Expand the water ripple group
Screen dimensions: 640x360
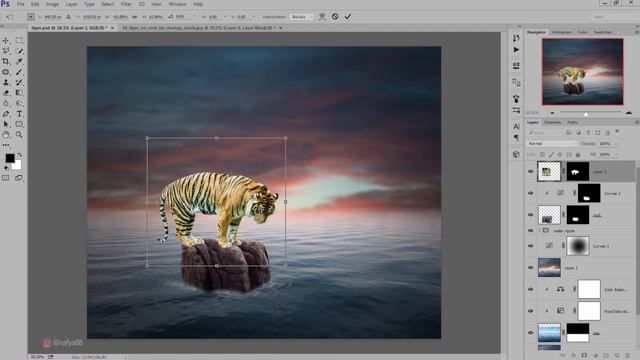(540, 231)
